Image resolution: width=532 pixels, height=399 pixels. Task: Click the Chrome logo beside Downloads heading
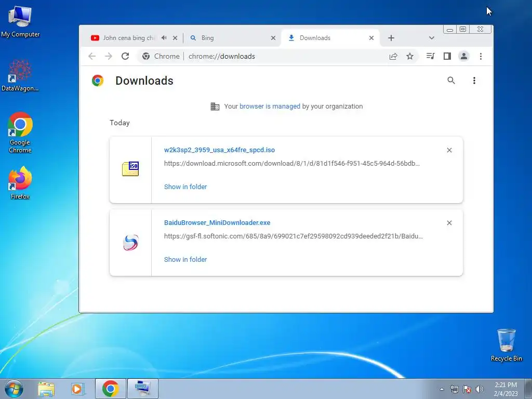pyautogui.click(x=98, y=81)
